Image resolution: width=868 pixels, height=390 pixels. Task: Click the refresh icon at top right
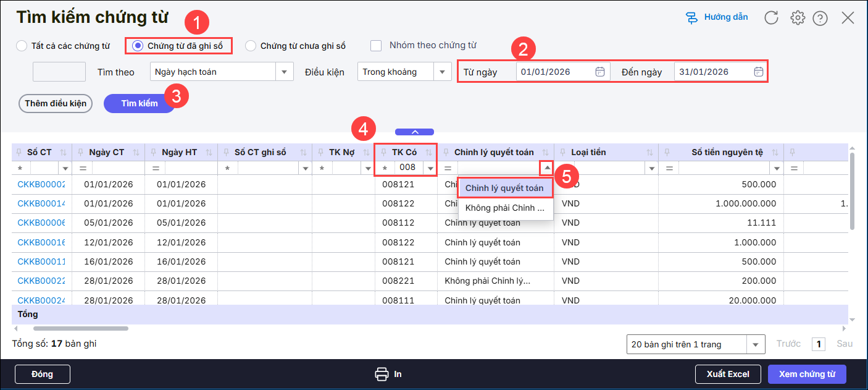[x=771, y=17]
